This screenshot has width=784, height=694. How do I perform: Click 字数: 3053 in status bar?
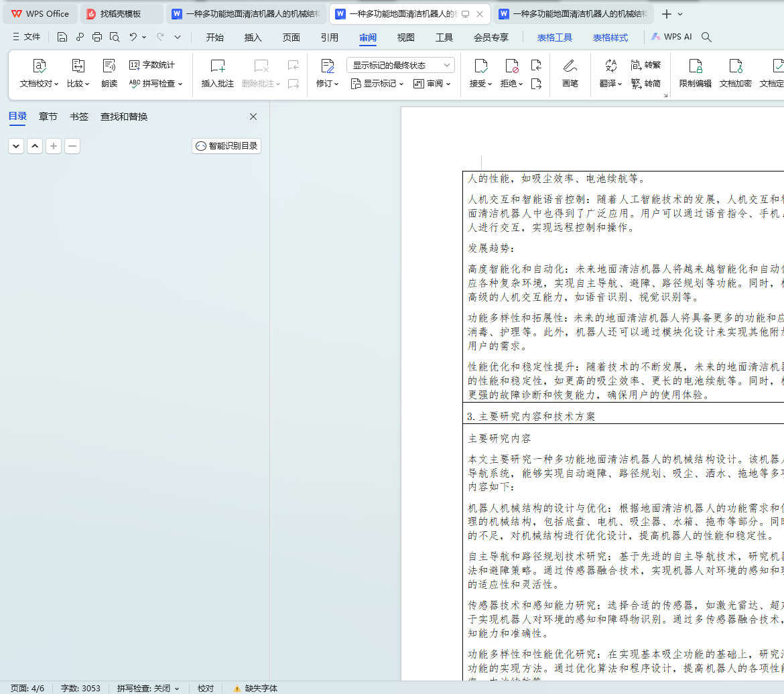(80, 689)
